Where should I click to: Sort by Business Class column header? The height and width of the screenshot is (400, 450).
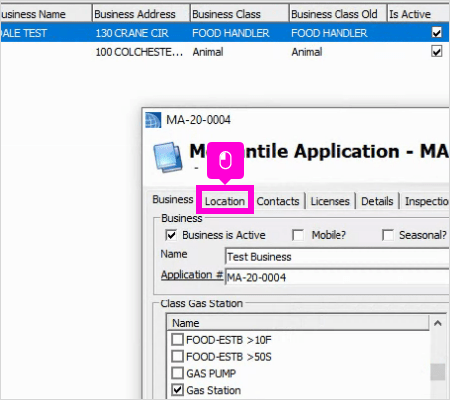pyautogui.click(x=239, y=14)
